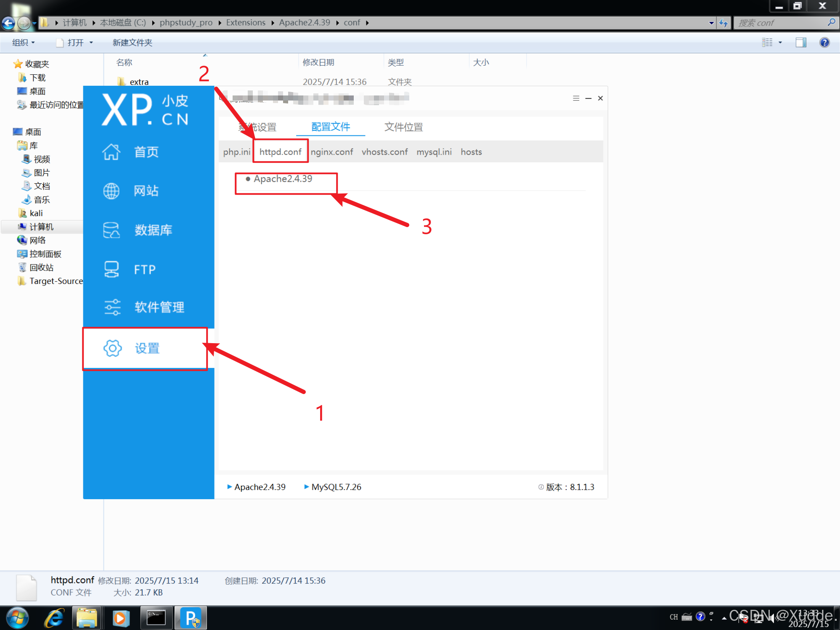840x630 pixels.
Task: Select the httpd.conf config tab
Action: pyautogui.click(x=280, y=152)
